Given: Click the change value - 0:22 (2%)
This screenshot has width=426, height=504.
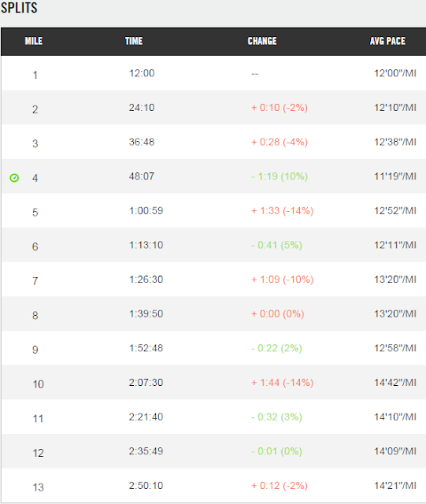Looking at the screenshot, I should tap(276, 348).
